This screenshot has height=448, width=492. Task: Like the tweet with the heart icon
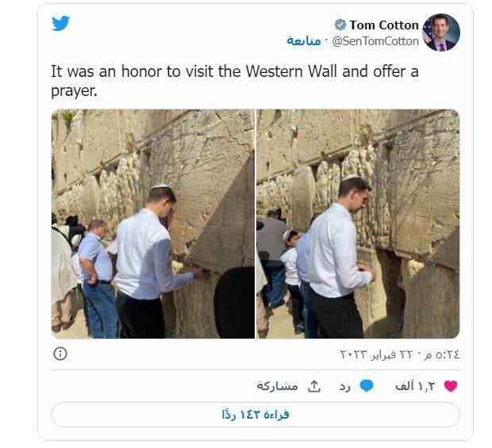click(x=451, y=386)
